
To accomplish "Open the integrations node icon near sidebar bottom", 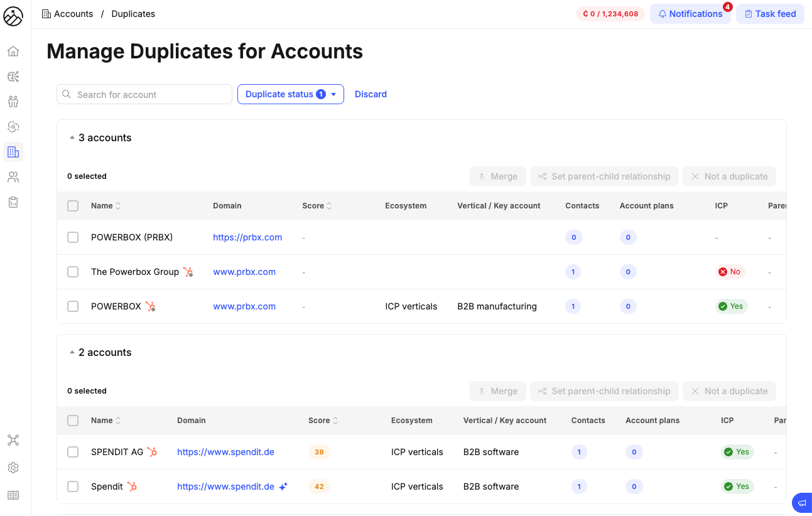I will tap(13, 440).
